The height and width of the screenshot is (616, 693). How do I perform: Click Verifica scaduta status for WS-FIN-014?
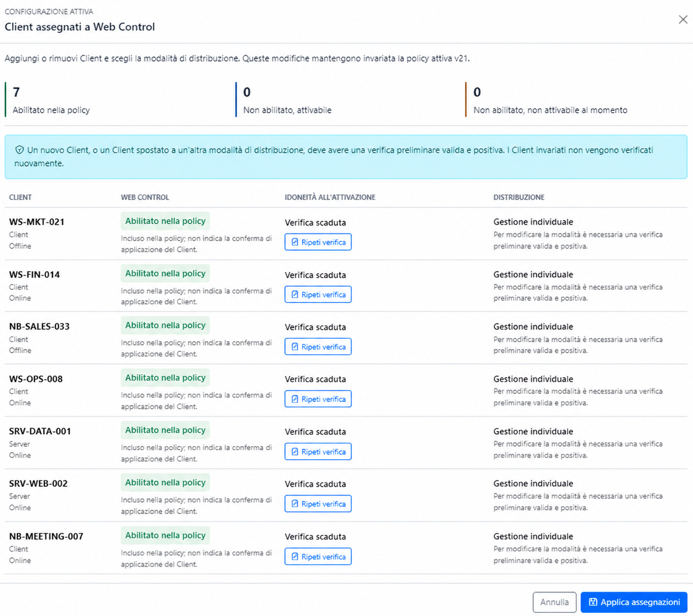point(315,275)
